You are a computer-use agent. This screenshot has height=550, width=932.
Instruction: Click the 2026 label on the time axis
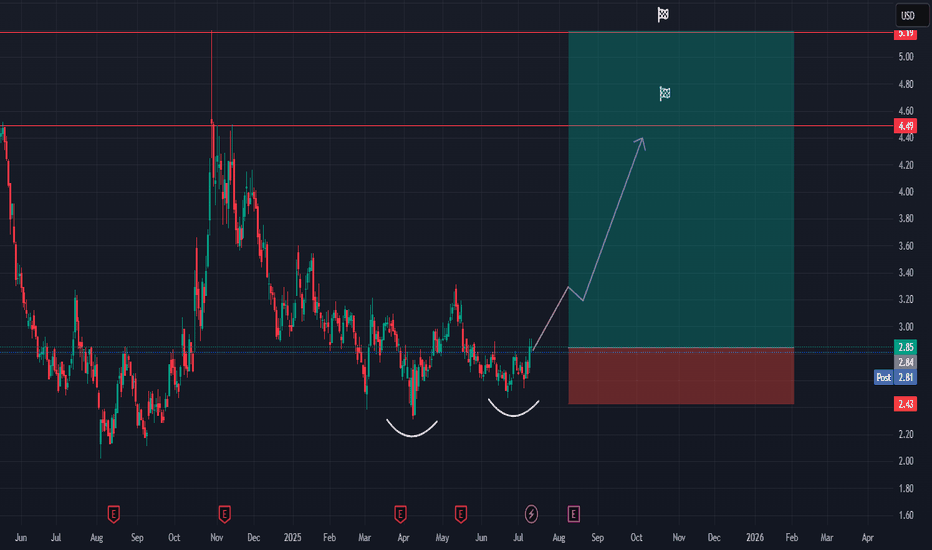point(755,538)
